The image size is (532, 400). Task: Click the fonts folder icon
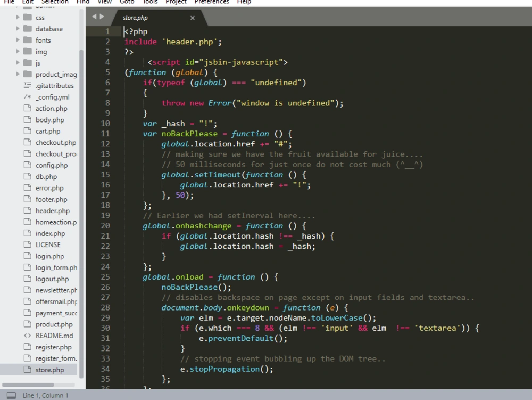[28, 40]
